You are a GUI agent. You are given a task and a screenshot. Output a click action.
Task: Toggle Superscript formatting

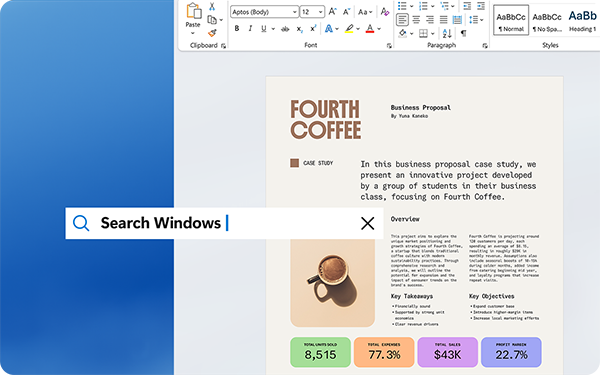pos(313,28)
